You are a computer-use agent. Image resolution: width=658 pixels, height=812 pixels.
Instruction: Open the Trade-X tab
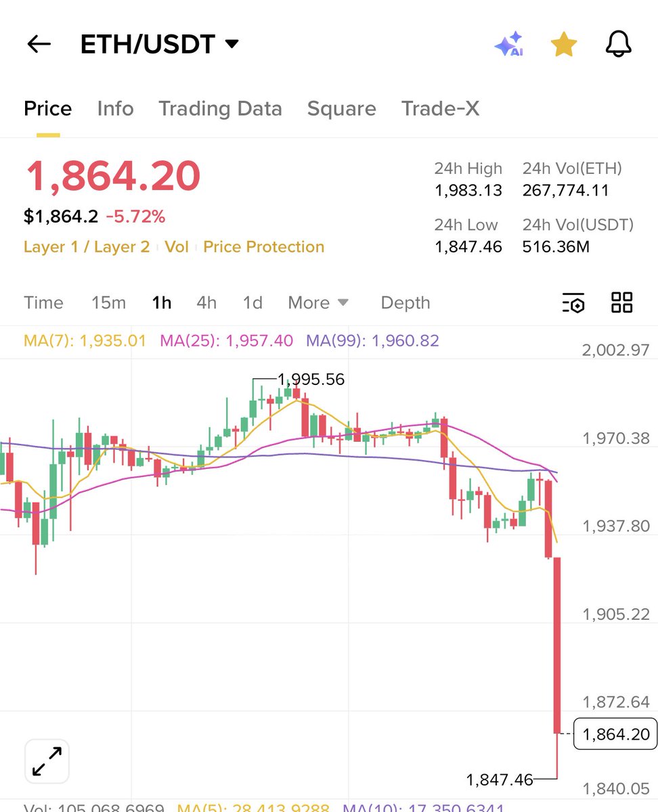tap(440, 109)
